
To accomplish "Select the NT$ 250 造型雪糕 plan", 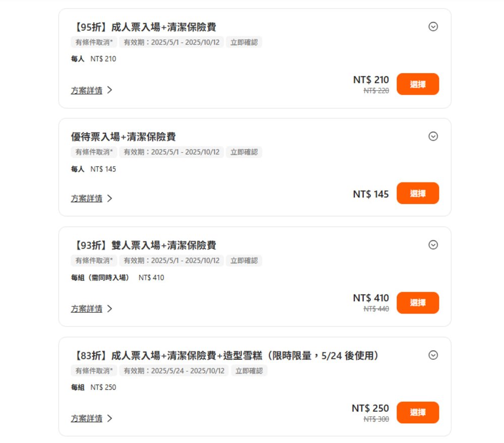I will 417,412.
